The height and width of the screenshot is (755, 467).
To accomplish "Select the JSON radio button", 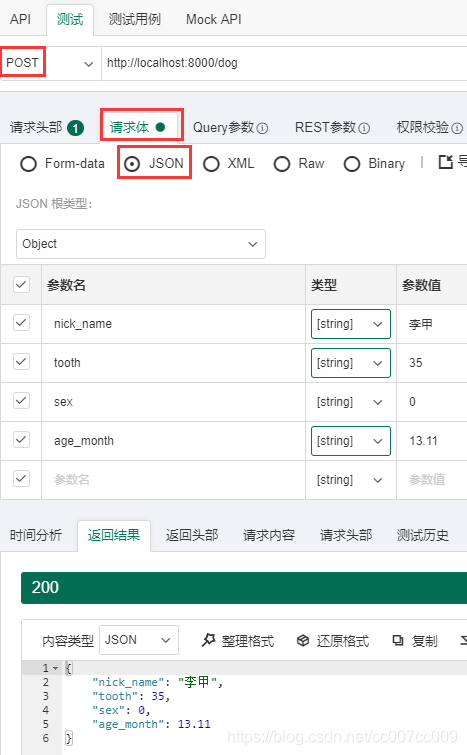I will pos(132,164).
